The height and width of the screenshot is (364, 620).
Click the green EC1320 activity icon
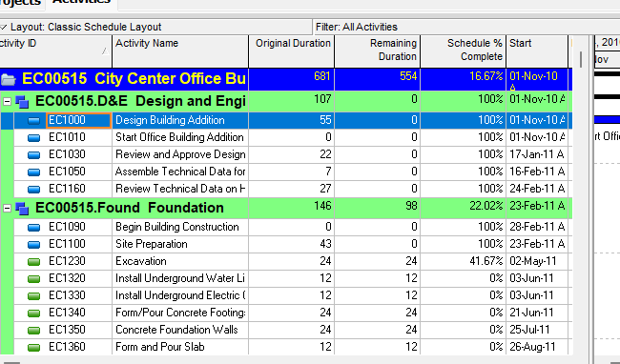point(34,279)
